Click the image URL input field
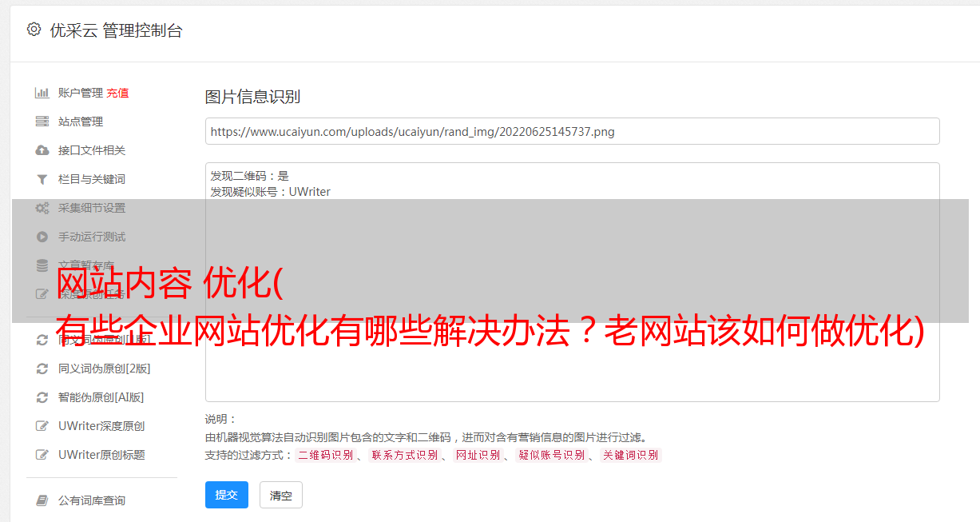 pos(572,131)
